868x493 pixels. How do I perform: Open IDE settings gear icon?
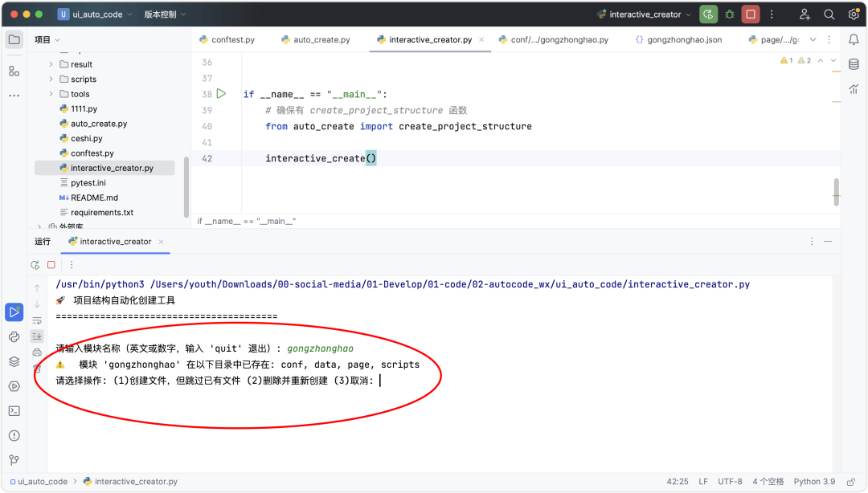point(854,14)
